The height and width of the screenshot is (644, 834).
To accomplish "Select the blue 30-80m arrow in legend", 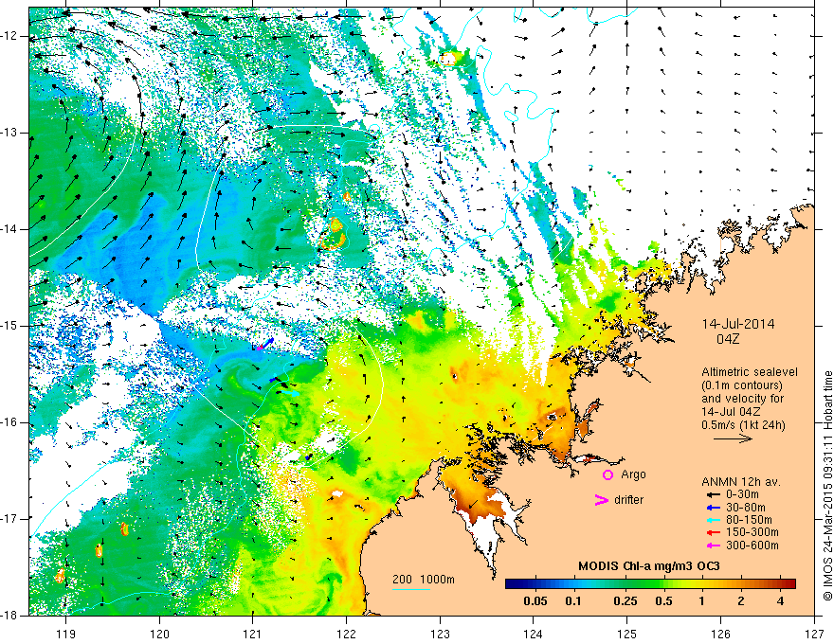I will click(712, 507).
